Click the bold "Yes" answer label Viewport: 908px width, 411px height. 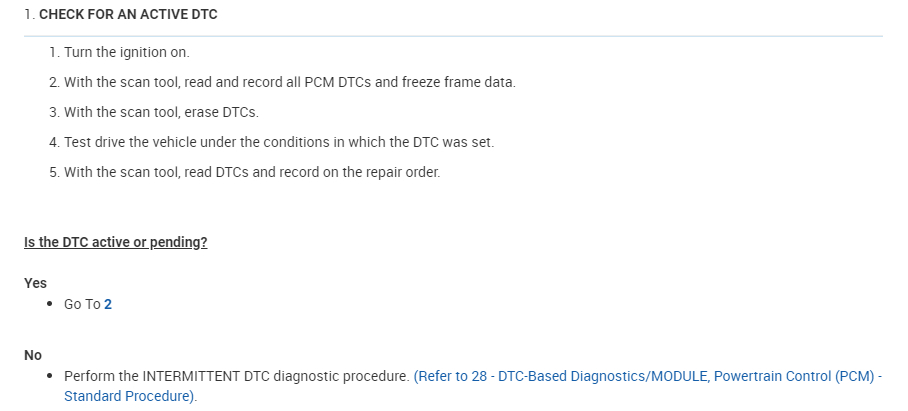[x=35, y=283]
